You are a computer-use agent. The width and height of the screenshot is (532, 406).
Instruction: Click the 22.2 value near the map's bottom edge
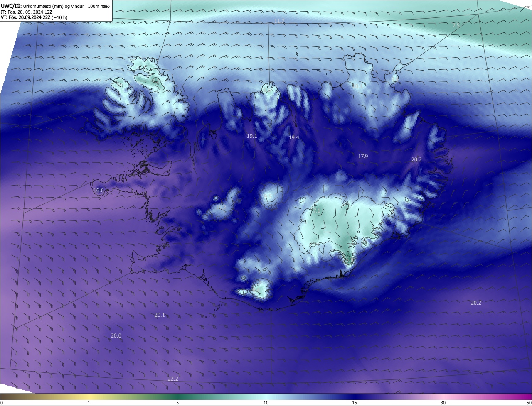(x=173, y=379)
